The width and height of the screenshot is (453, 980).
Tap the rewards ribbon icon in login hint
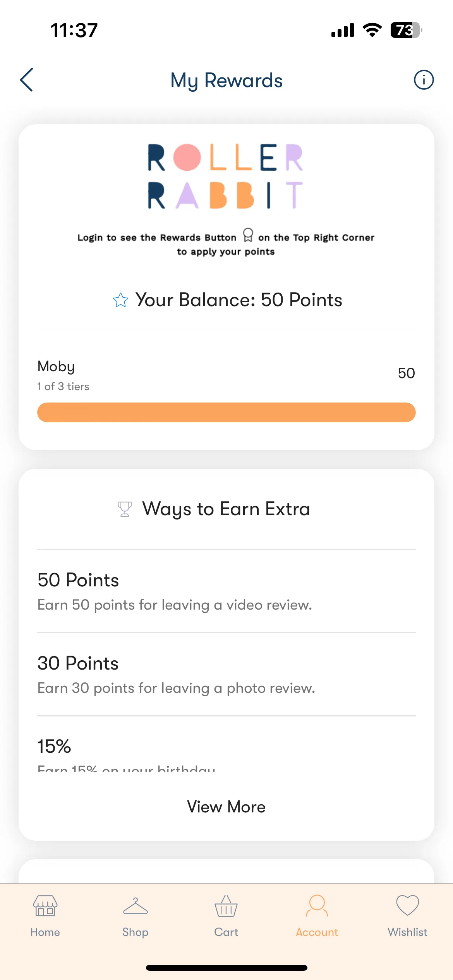(x=248, y=235)
